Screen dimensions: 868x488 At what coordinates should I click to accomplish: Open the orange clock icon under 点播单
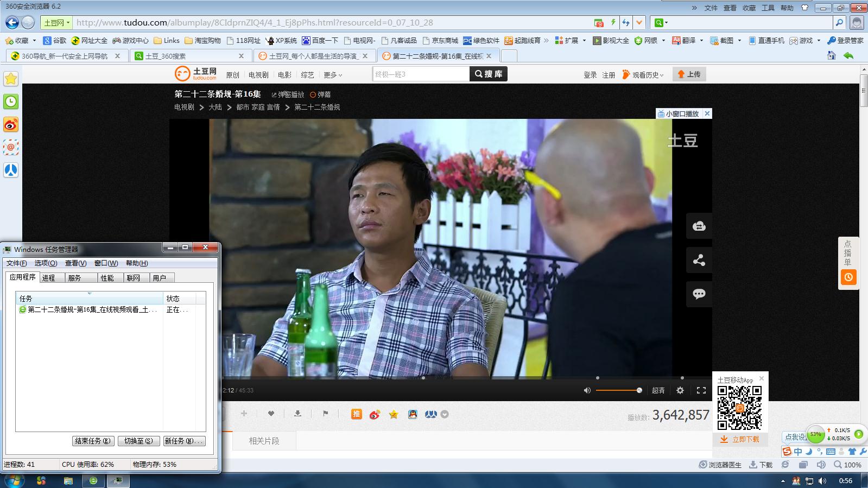point(848,277)
